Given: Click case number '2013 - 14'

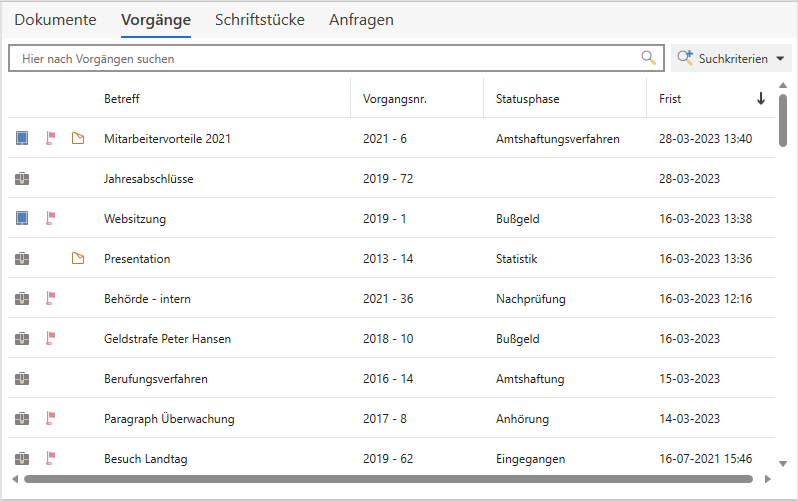Looking at the screenshot, I should (388, 259).
